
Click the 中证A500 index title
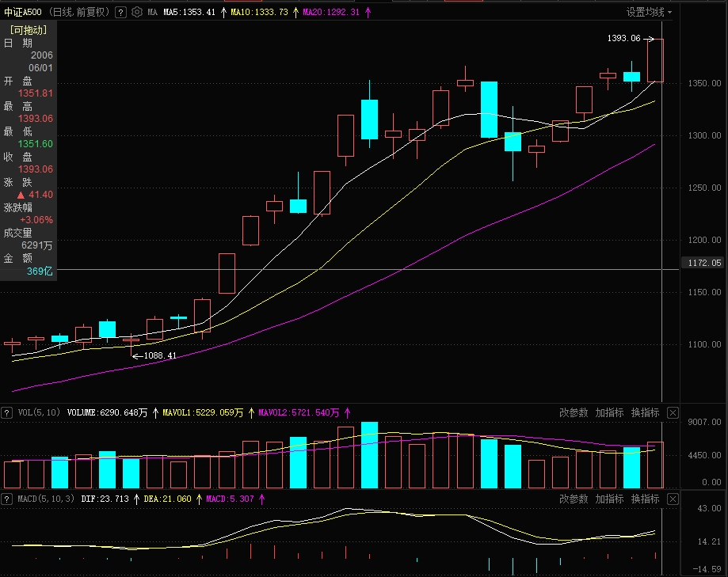pos(23,12)
